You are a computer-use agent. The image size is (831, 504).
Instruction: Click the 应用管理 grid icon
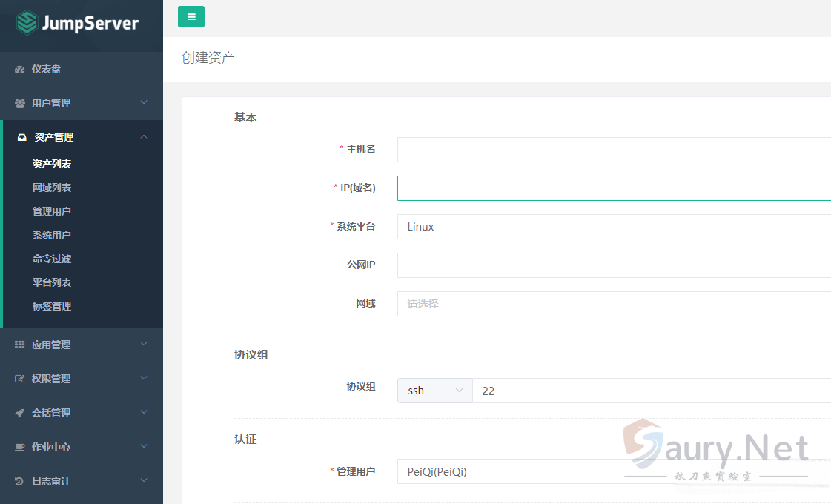tap(19, 344)
